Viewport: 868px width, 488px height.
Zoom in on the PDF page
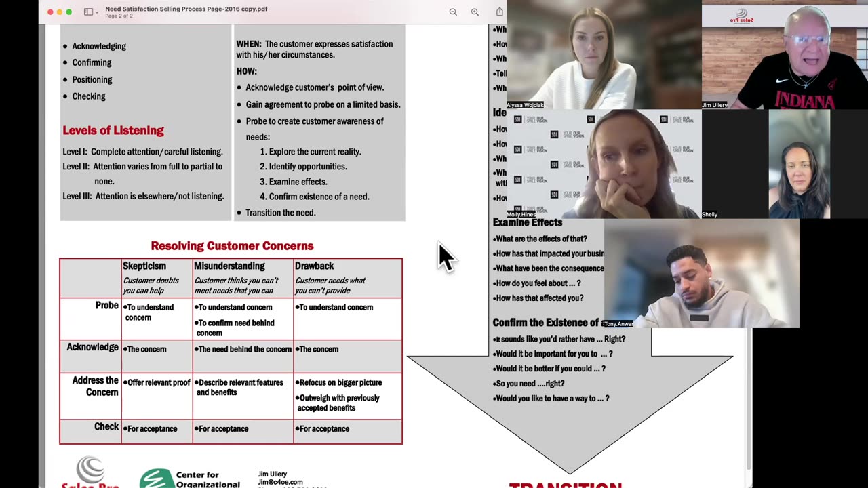475,12
